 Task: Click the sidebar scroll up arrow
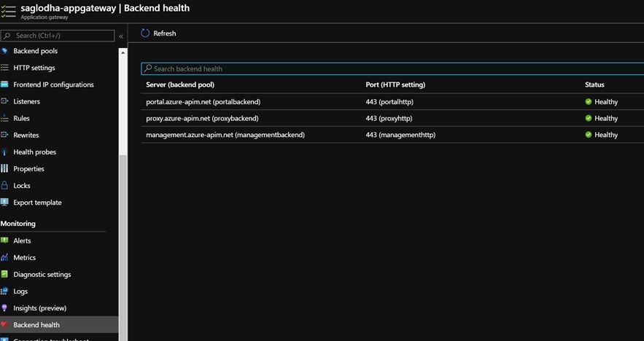click(123, 52)
